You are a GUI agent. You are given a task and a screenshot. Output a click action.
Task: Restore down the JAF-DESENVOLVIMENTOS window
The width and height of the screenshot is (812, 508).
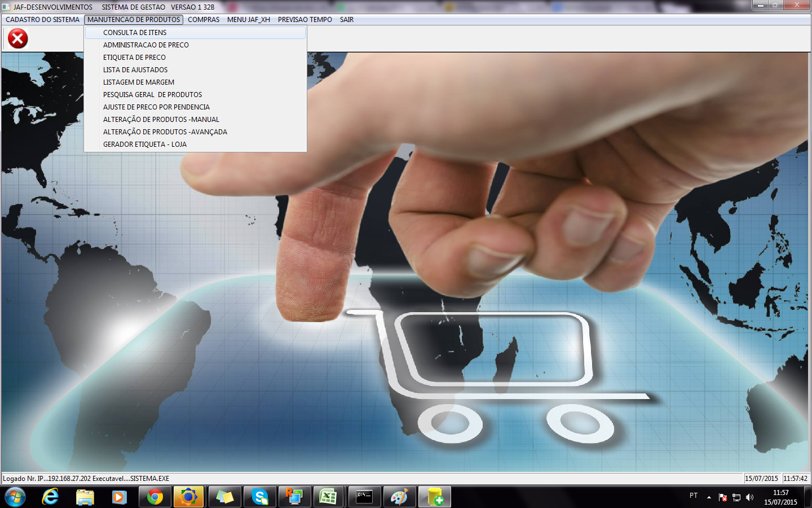click(775, 5)
